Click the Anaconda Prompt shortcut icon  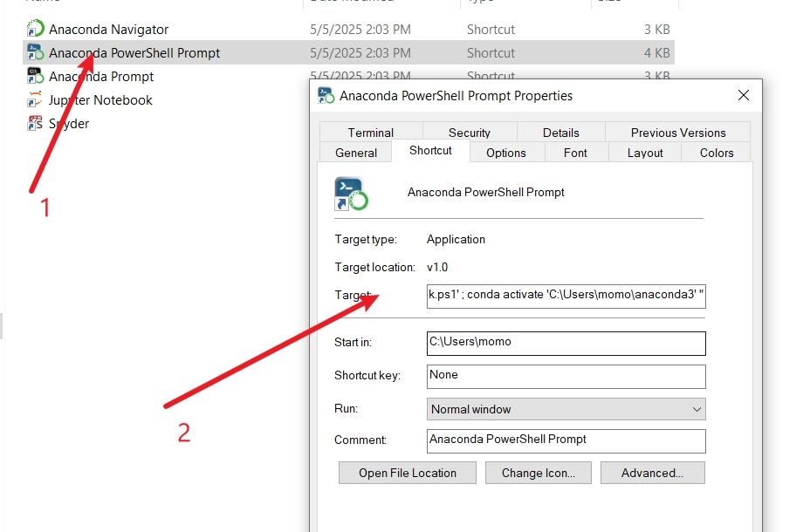tap(35, 76)
